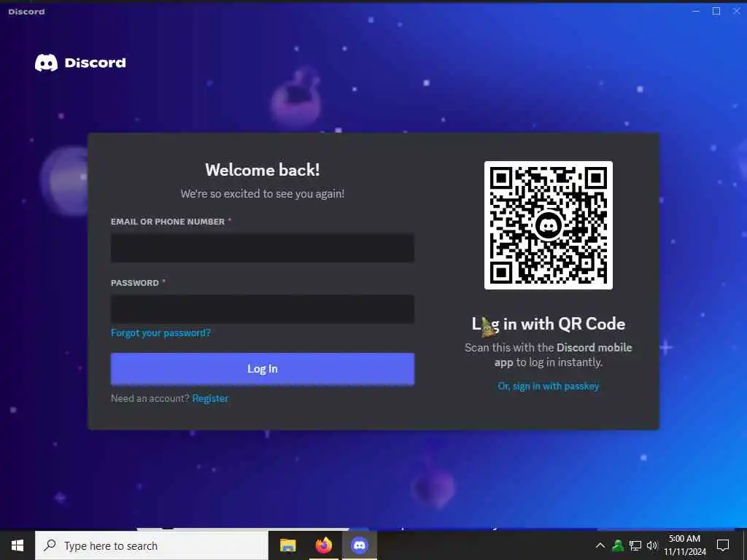Show hidden system tray icons
This screenshot has width=747, height=560.
(x=600, y=545)
